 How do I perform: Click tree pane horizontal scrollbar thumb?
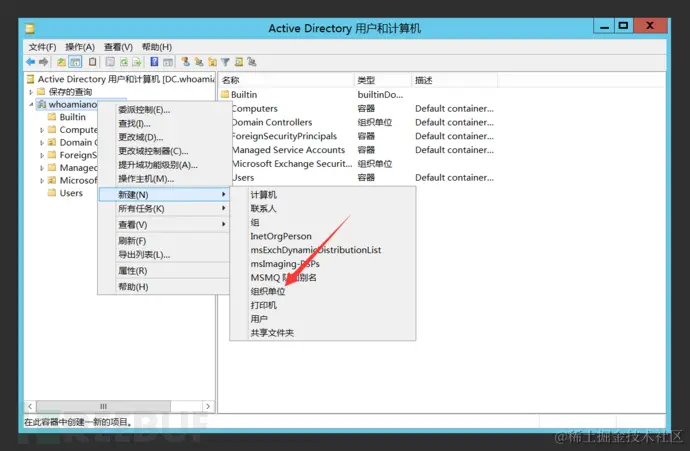tap(103, 406)
